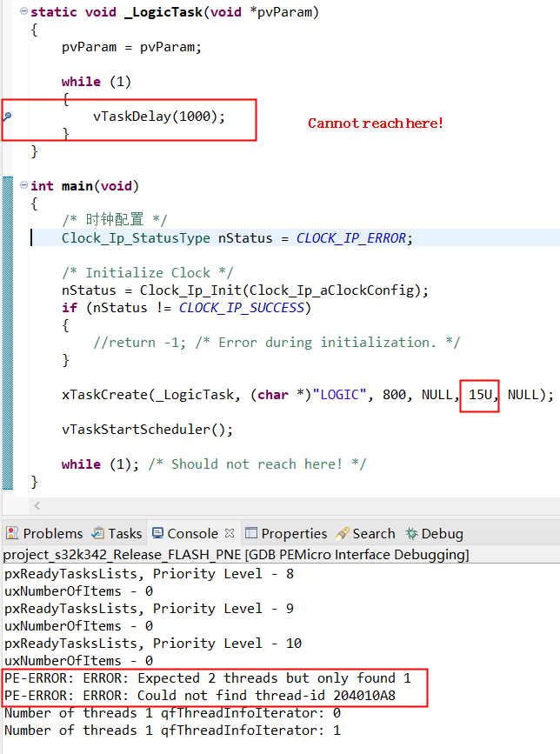Click the Properties table icon
560x754 pixels.
pyautogui.click(x=251, y=533)
